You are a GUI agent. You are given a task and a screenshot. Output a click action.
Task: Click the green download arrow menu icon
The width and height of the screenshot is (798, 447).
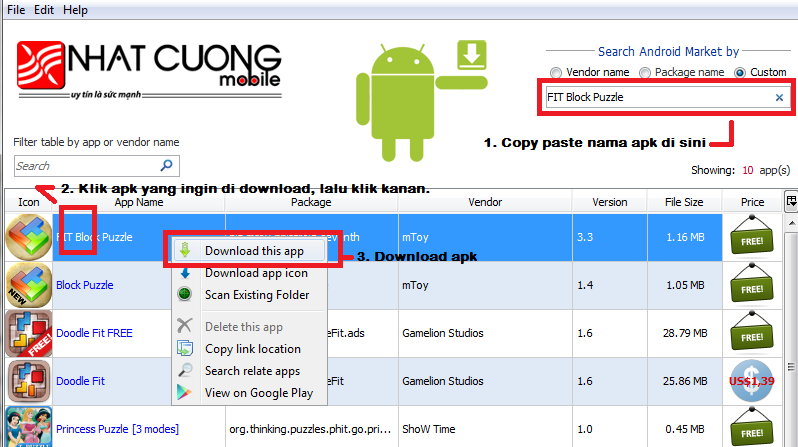(x=185, y=250)
